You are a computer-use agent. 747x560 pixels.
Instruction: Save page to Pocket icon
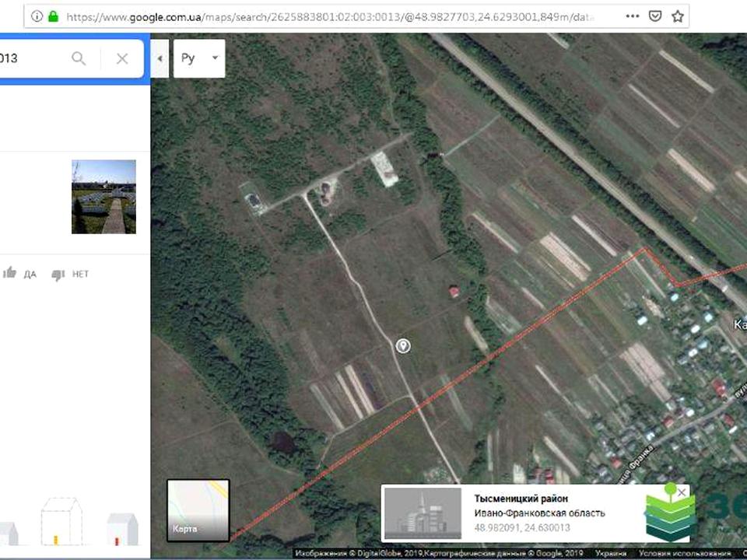655,16
